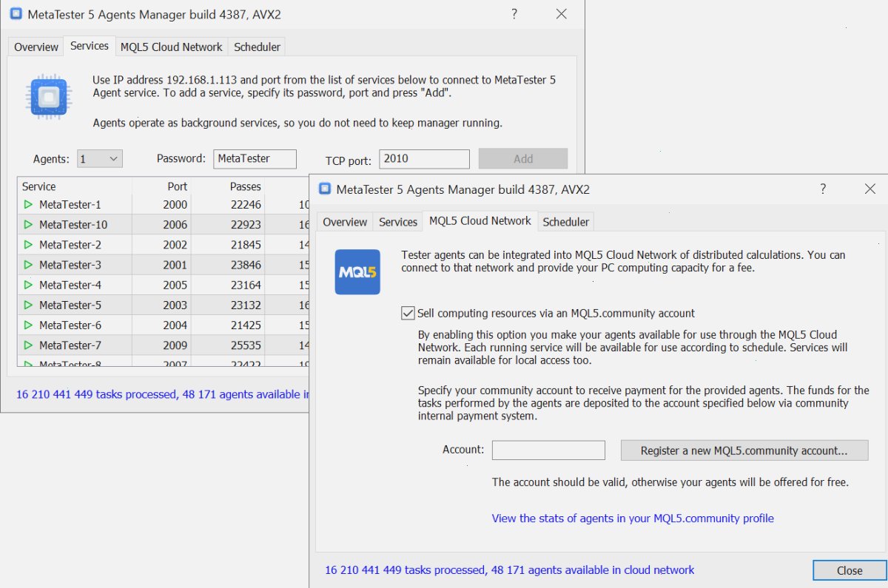The image size is (888, 588).
Task: Click Register a new MQL5.community account button
Action: point(744,450)
